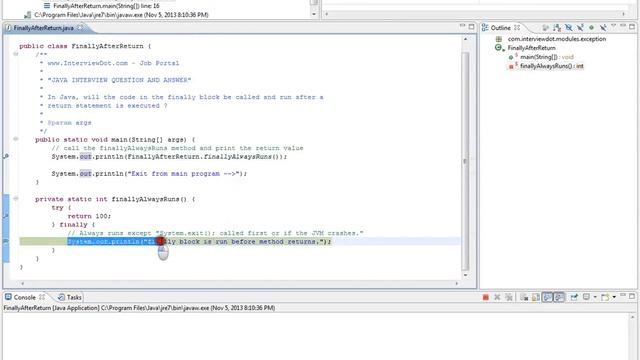This screenshot has height=360, width=640.
Task: Toggle Pin Console
Action: [574, 297]
